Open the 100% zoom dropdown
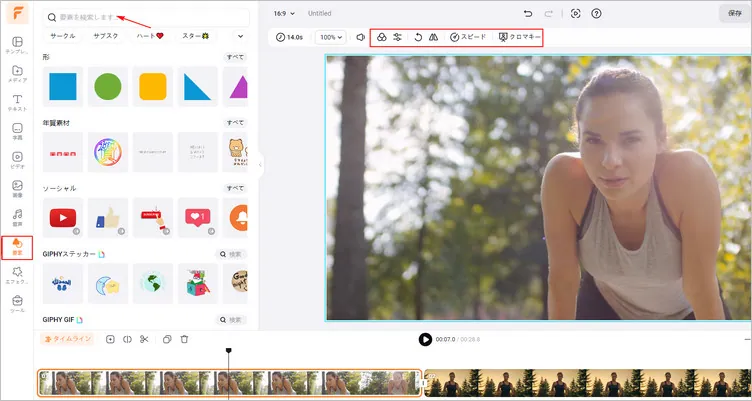 tap(330, 37)
